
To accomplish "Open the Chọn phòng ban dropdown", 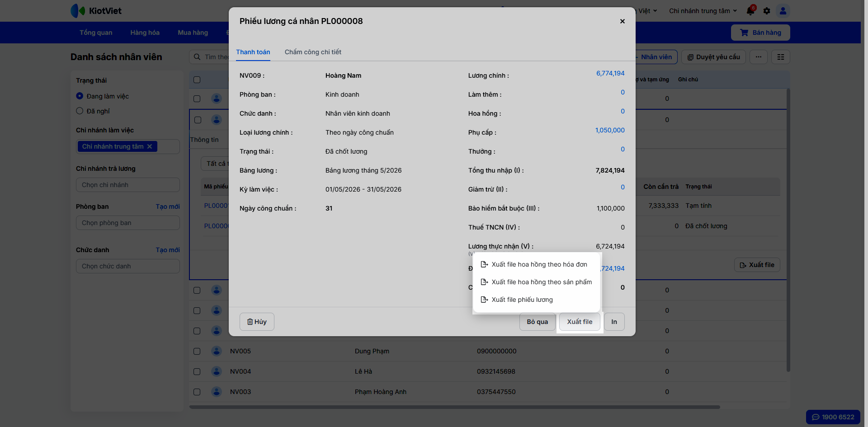I will pos(128,223).
